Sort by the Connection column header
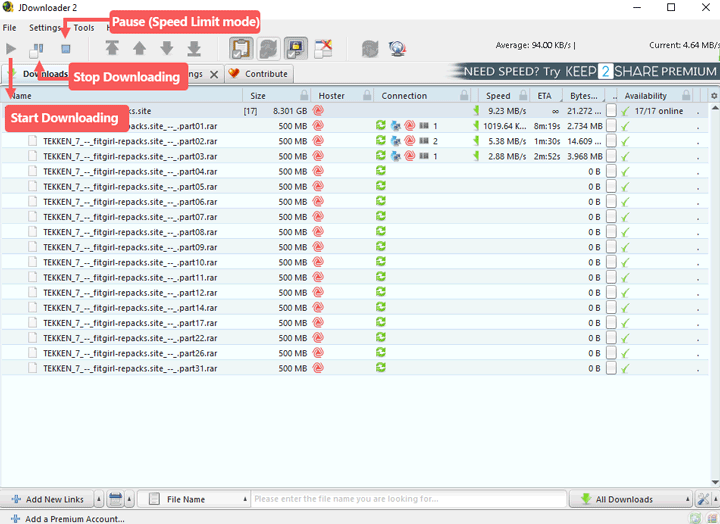The height and width of the screenshot is (524, 720). [x=404, y=96]
